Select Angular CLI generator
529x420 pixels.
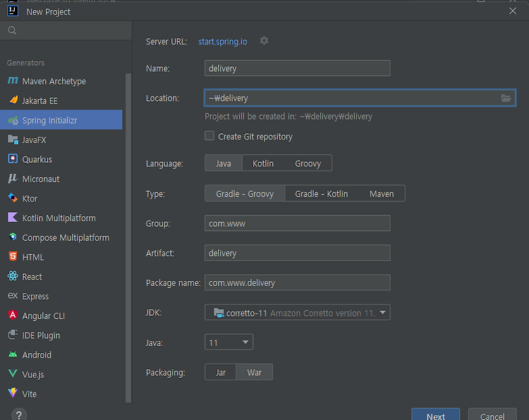coord(61,316)
